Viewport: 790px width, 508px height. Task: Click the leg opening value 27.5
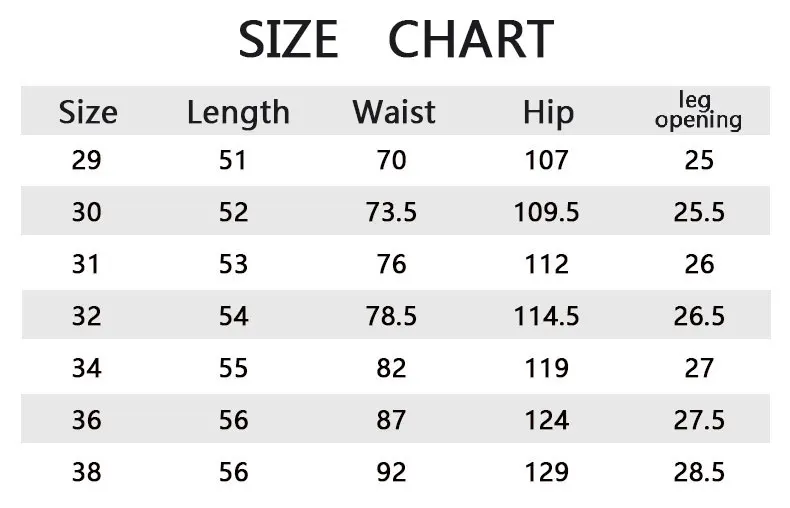click(699, 420)
